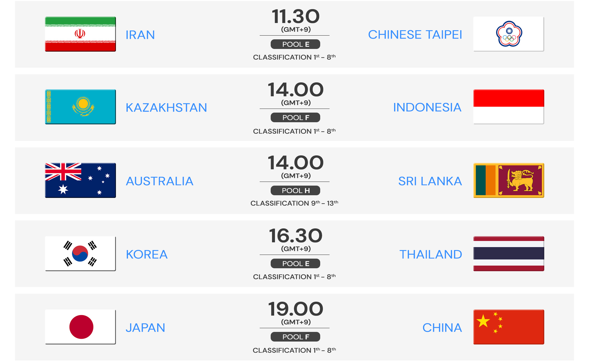Select the Kazakhstan flag
Screen dimensions: 589x364
click(x=80, y=107)
